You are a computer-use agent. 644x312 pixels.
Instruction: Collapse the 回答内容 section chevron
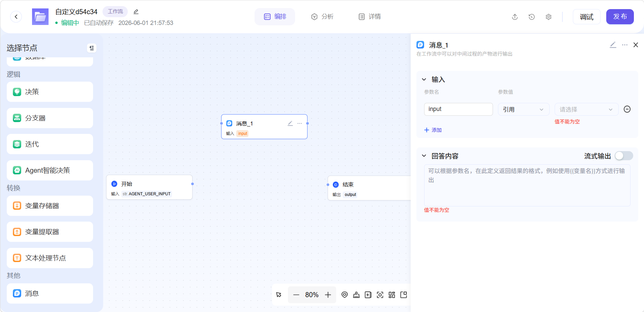click(424, 156)
